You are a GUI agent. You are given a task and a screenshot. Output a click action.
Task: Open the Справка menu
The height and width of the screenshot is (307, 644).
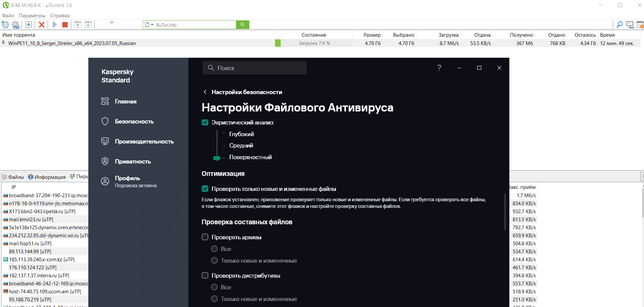60,16
